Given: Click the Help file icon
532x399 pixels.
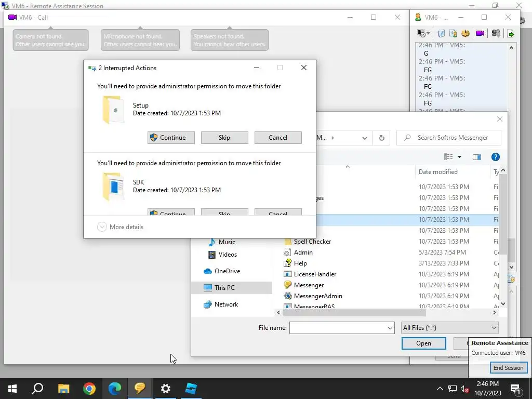Looking at the screenshot, I should [288, 263].
